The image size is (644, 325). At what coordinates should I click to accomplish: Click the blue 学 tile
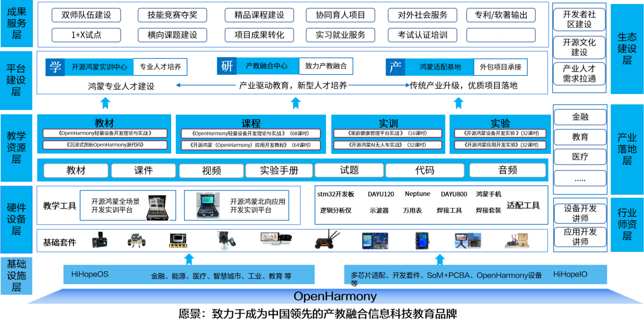click(x=55, y=67)
